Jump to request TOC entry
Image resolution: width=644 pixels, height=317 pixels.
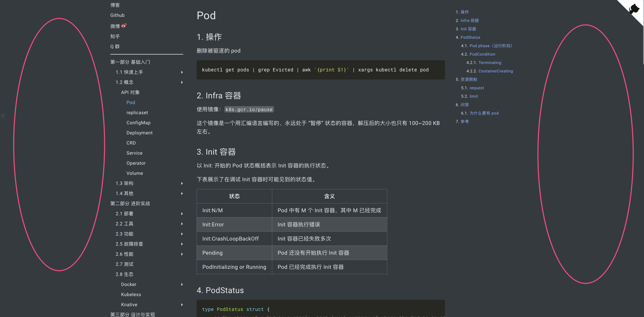pos(477,88)
